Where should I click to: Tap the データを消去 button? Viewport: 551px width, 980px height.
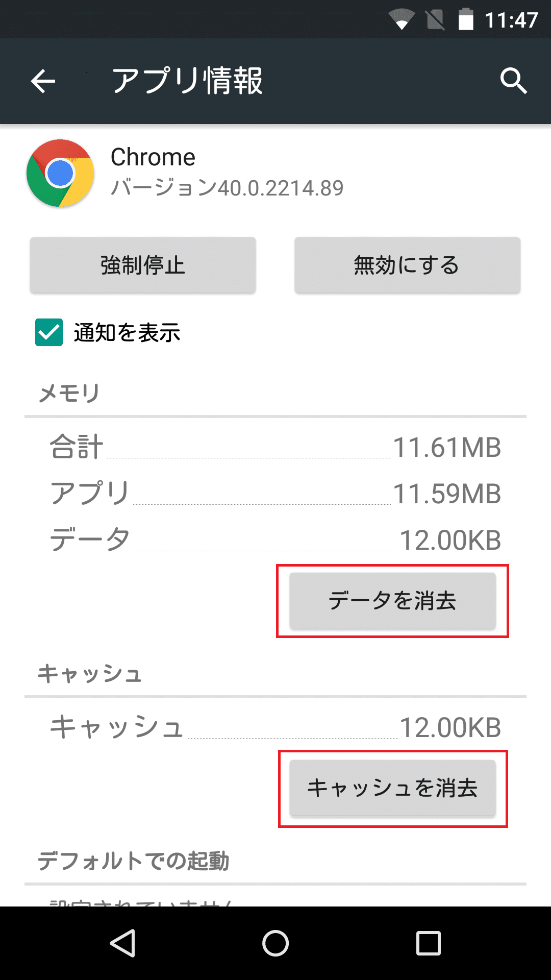tap(392, 600)
